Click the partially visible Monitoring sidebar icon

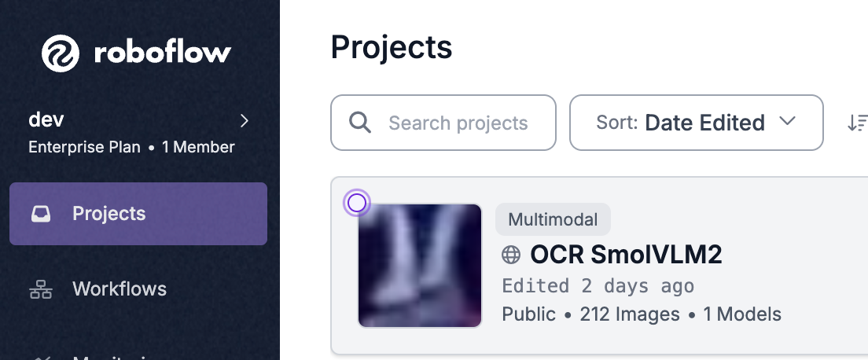(41, 357)
